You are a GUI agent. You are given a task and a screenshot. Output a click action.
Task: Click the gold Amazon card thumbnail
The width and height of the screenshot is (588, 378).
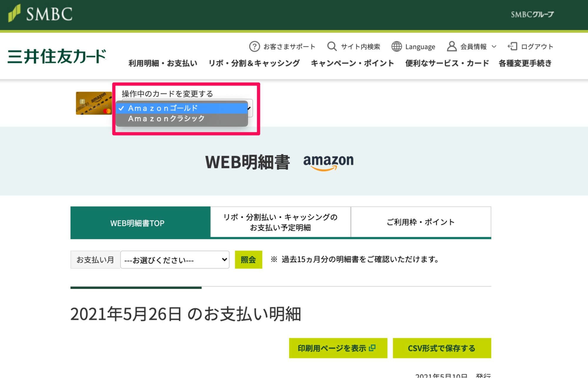click(x=94, y=103)
